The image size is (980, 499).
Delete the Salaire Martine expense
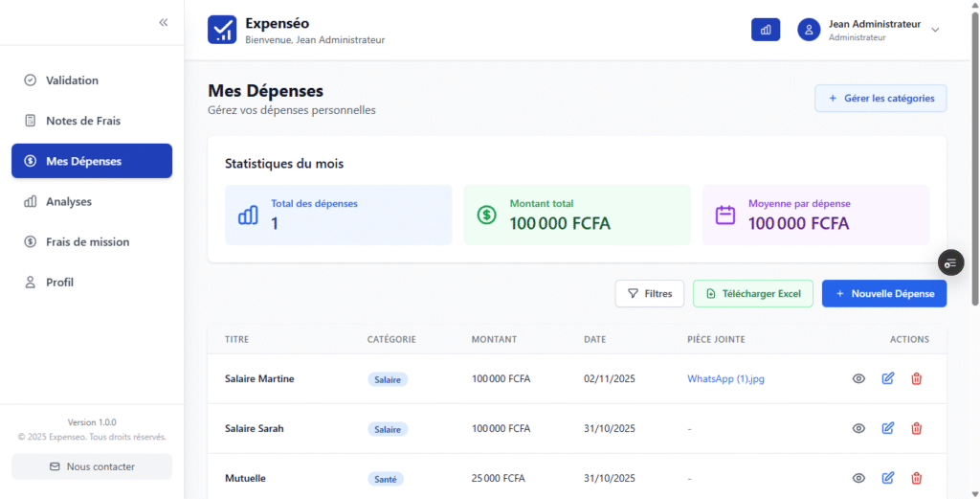916,378
